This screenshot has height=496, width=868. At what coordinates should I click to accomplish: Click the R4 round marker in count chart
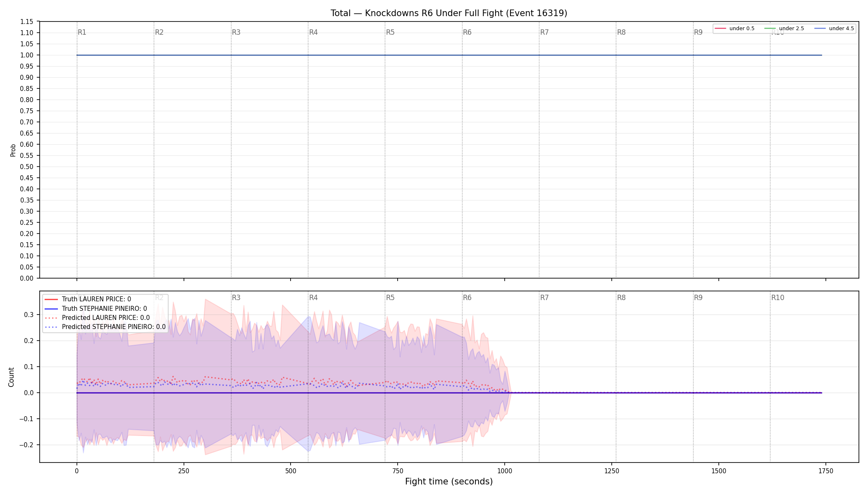(313, 298)
